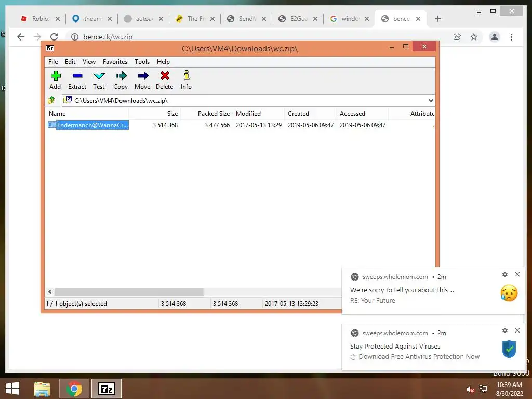Click the muted volume tray icon
Viewport: 532px width, 399px height.
(x=470, y=389)
